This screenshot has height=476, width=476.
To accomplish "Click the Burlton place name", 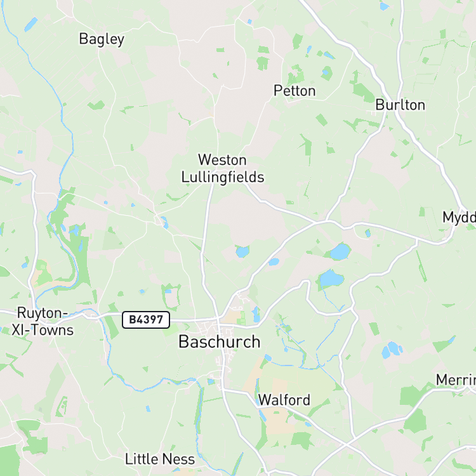I will coord(400,105).
